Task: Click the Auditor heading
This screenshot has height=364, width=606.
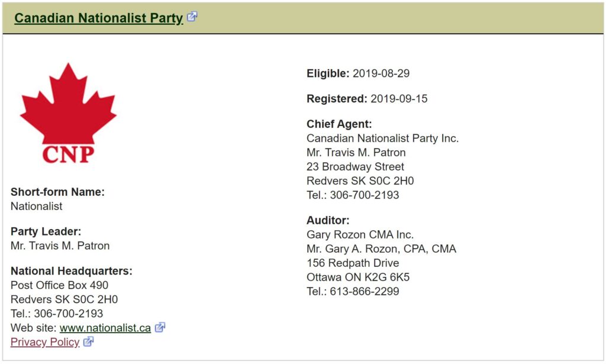Action: click(328, 220)
